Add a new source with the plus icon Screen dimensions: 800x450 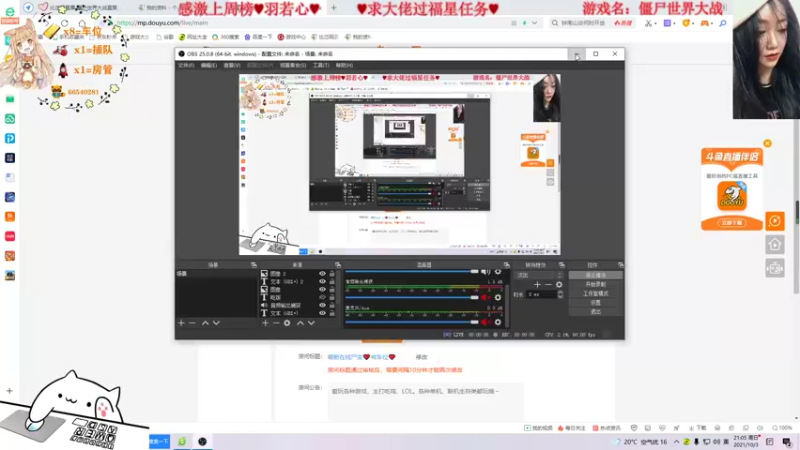265,323
